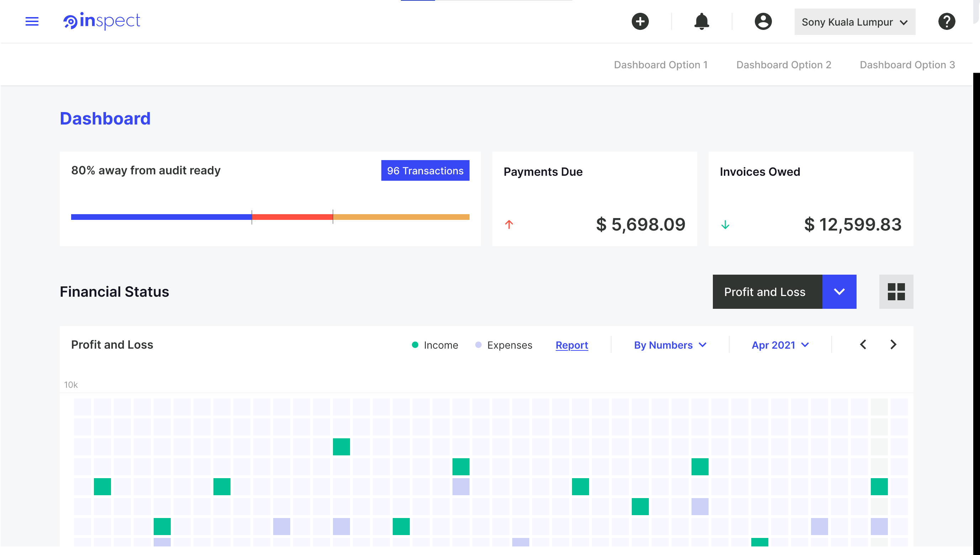Open the user account profile icon
980x555 pixels.
[763, 21]
